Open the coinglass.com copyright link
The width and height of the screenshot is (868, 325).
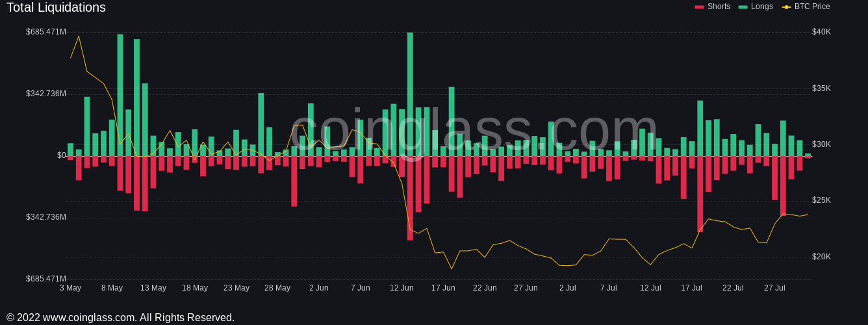coord(120,317)
